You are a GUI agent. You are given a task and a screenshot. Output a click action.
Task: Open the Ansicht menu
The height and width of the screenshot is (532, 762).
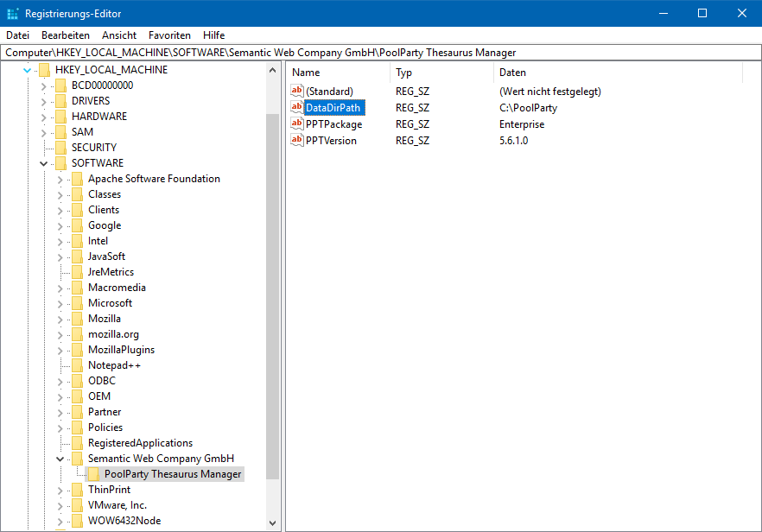(x=119, y=35)
